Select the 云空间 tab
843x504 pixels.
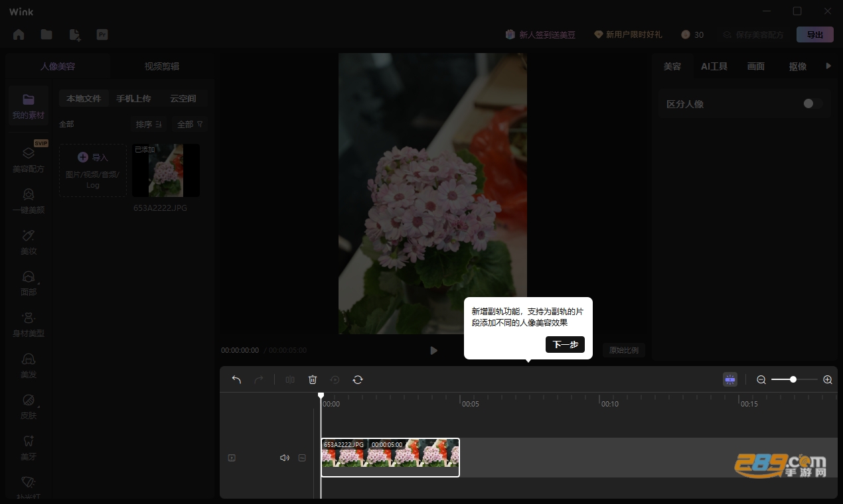(x=183, y=98)
